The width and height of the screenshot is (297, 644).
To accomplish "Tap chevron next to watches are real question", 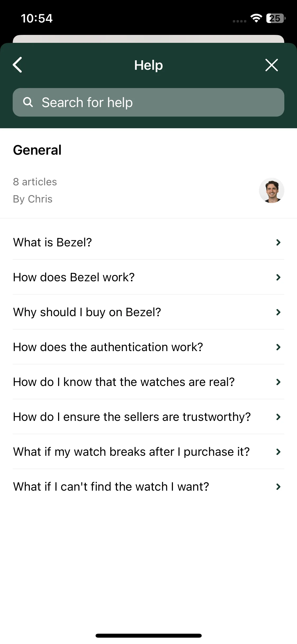I will 278,382.
